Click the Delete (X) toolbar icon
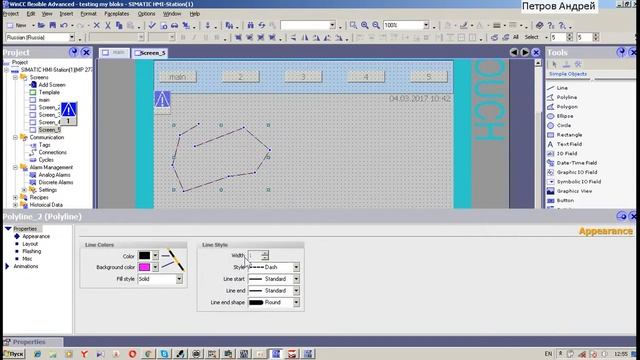The image size is (640, 360). tap(97, 25)
